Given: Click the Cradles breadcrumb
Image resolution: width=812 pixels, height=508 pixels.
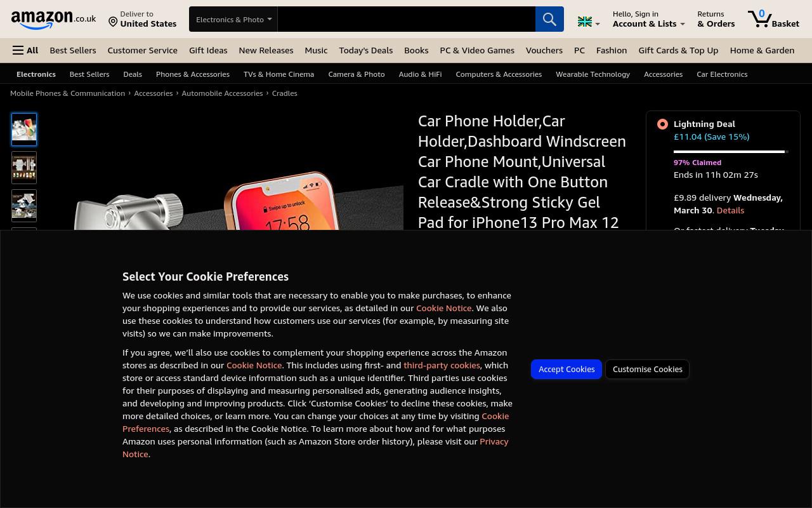Looking at the screenshot, I should pyautogui.click(x=284, y=93).
